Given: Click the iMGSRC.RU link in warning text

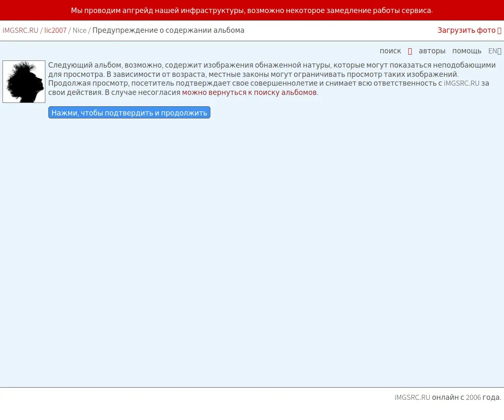Looking at the screenshot, I should point(462,83).
